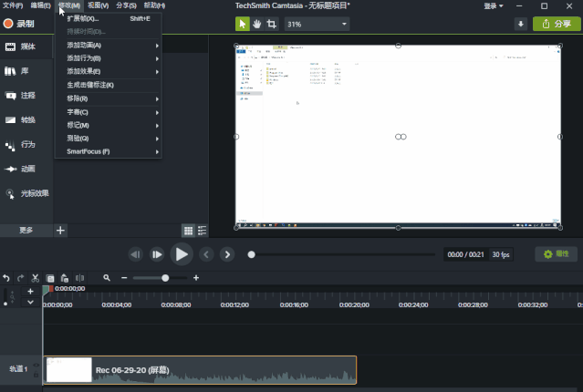This screenshot has height=392, width=583.
Task: Click the 30 fps frame rate label
Action: 501,254
